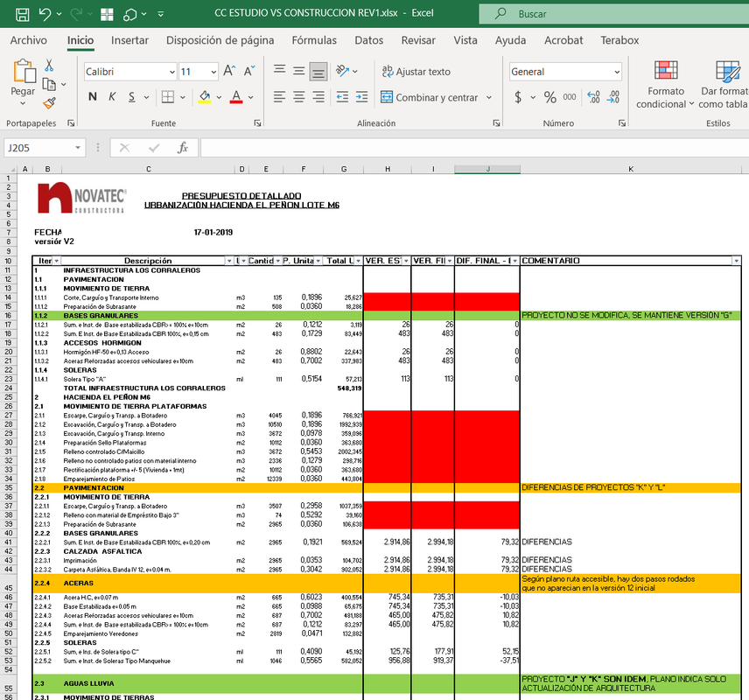Viewport: 749px width, 700px height.
Task: Decrease decimal places icon
Action: point(613,97)
